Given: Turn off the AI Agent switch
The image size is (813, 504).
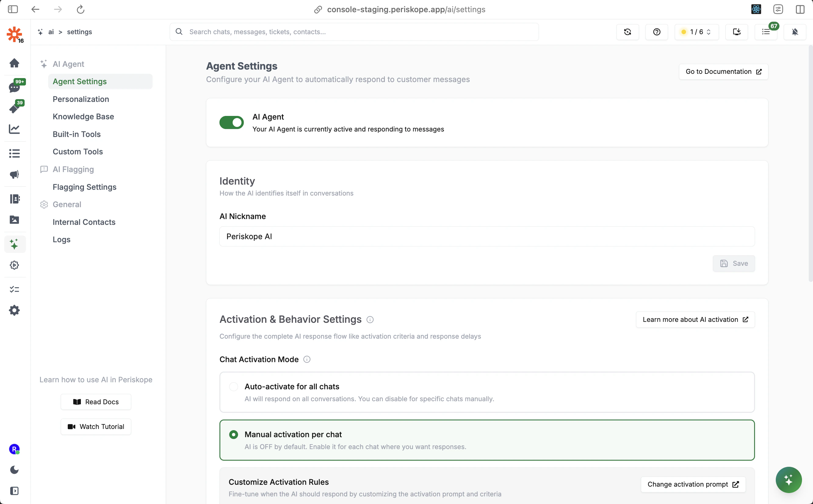Looking at the screenshot, I should (x=231, y=122).
